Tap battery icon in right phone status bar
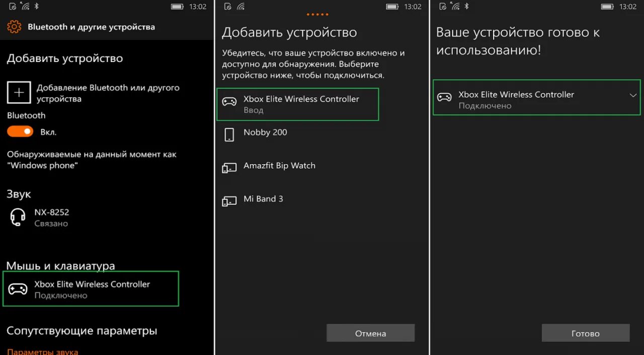The image size is (644, 355). 608,7
